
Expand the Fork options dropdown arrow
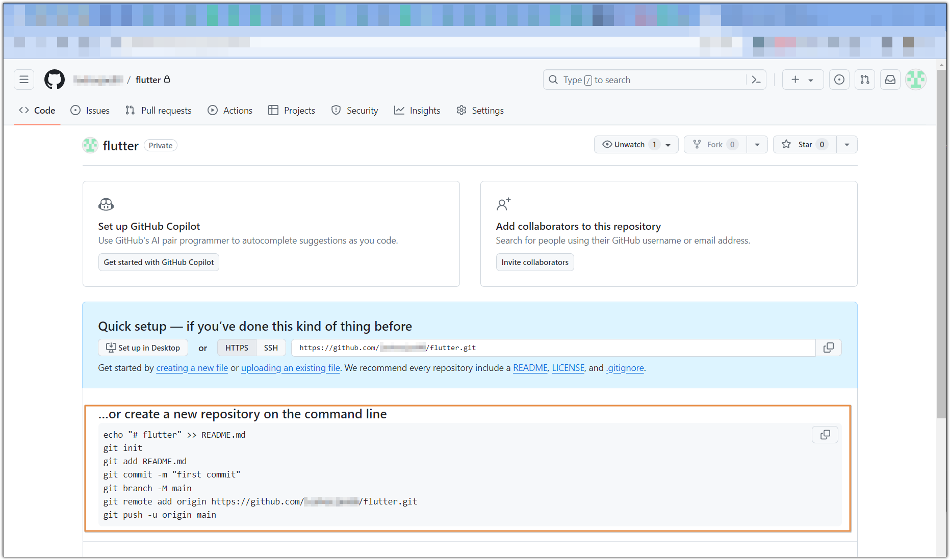click(x=757, y=145)
